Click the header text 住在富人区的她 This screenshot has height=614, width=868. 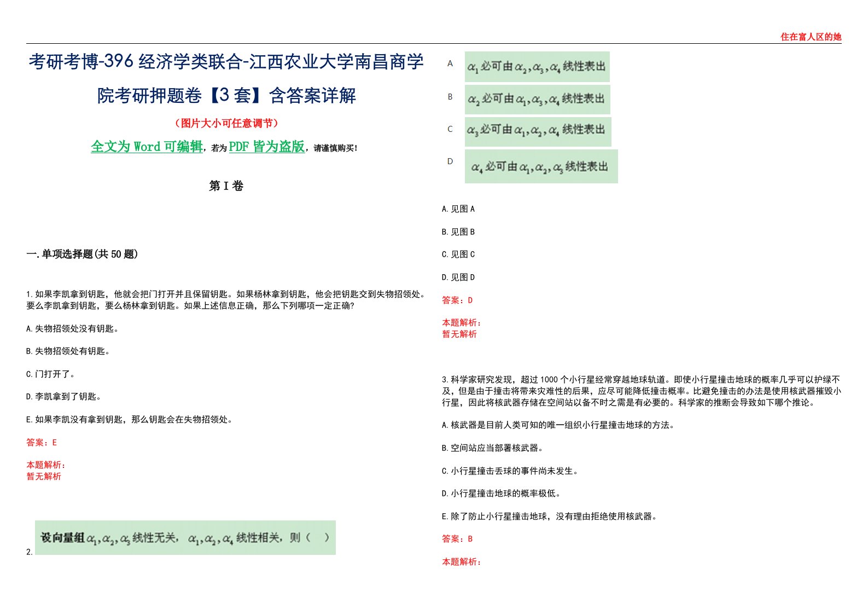coord(811,37)
